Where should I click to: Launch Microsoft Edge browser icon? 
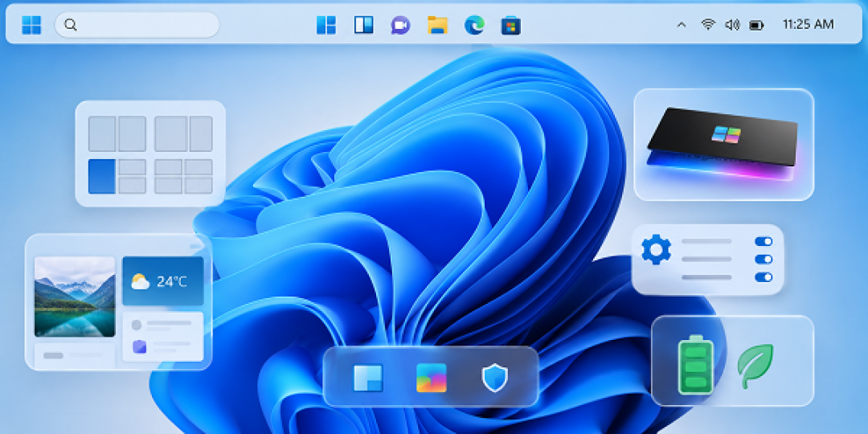(474, 25)
